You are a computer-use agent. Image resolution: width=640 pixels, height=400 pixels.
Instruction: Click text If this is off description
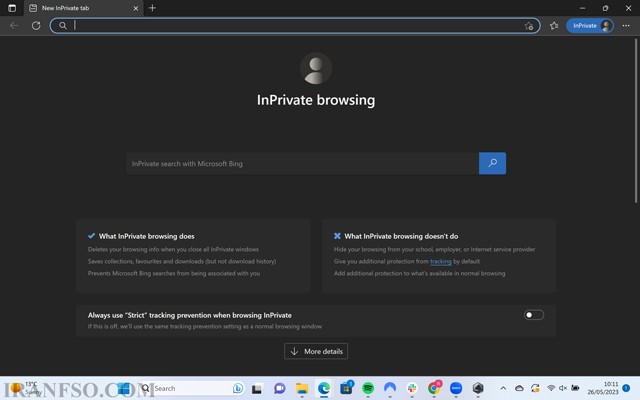pyautogui.click(x=204, y=327)
